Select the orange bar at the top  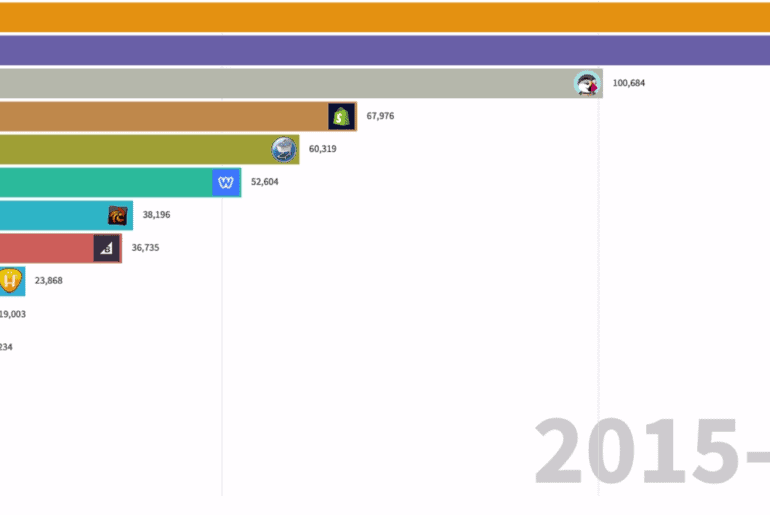click(x=385, y=18)
